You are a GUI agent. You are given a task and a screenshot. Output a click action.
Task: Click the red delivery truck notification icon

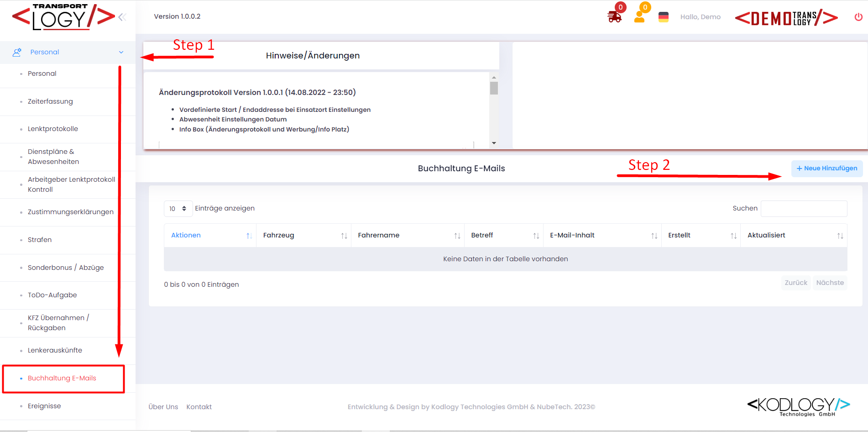tap(614, 17)
